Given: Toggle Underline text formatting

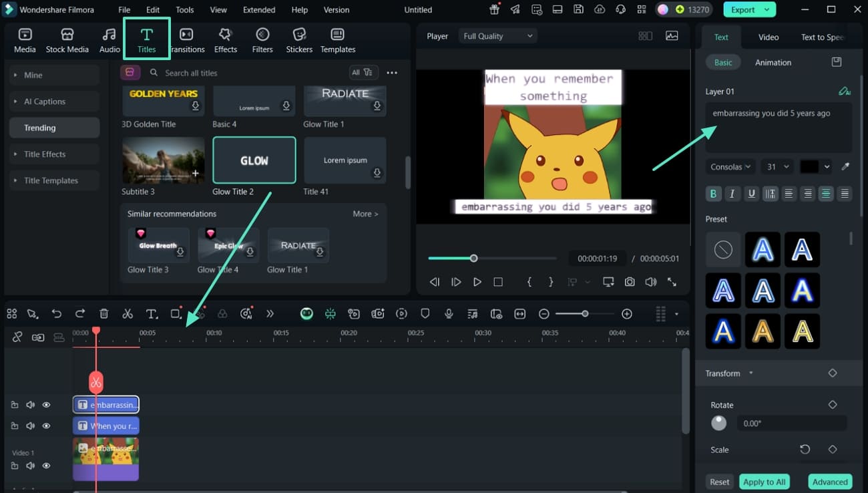Looking at the screenshot, I should (751, 194).
